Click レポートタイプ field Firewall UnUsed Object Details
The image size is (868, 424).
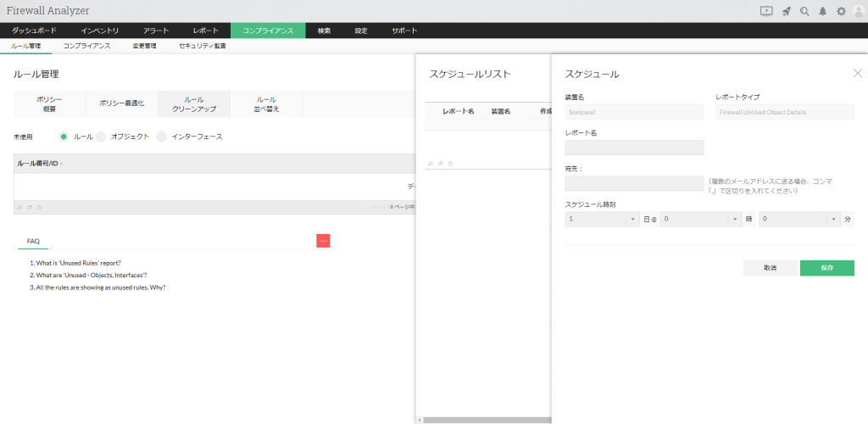785,112
